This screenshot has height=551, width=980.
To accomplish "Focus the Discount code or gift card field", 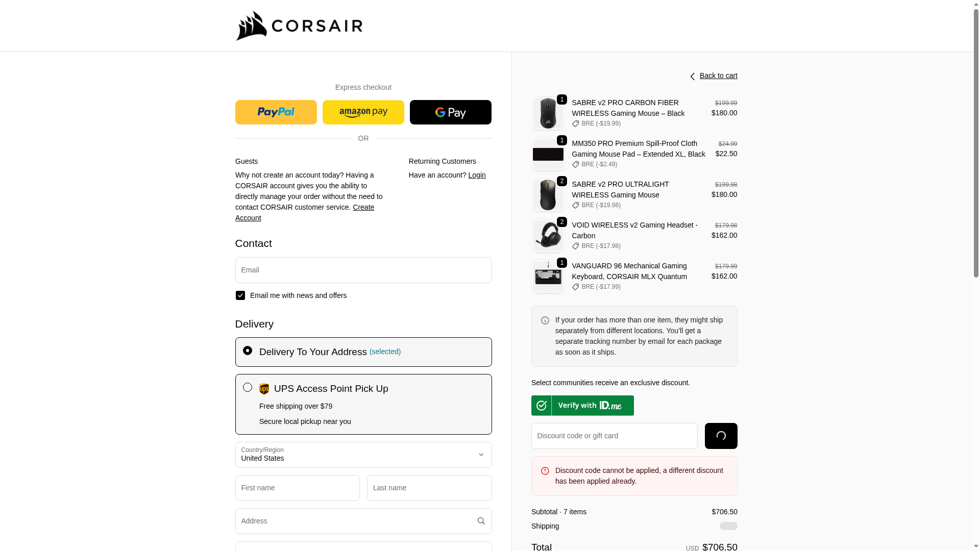I will [x=614, y=436].
